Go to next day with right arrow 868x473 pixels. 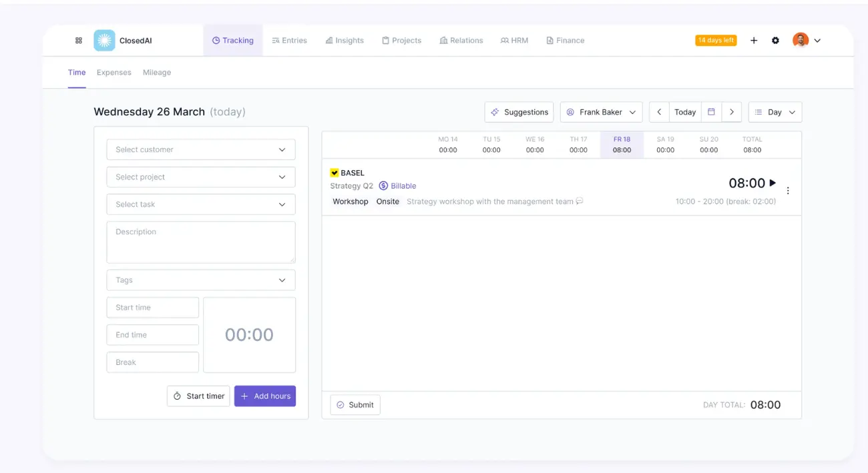point(732,112)
